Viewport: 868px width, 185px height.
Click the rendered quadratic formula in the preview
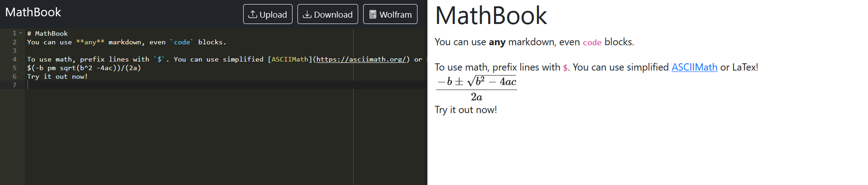[476, 89]
